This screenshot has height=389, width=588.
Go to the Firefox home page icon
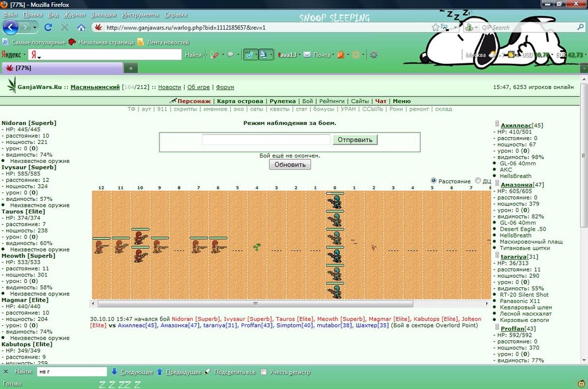81,27
